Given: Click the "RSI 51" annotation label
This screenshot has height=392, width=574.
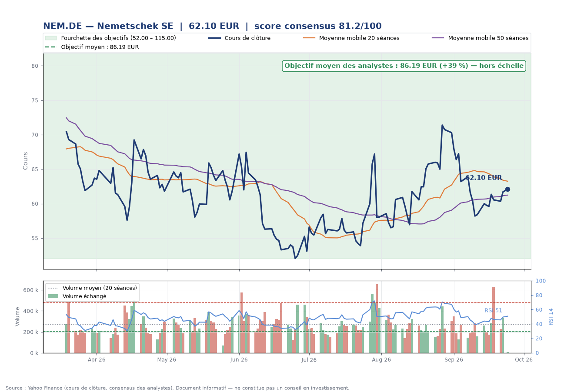Looking at the screenshot, I should (x=493, y=310).
